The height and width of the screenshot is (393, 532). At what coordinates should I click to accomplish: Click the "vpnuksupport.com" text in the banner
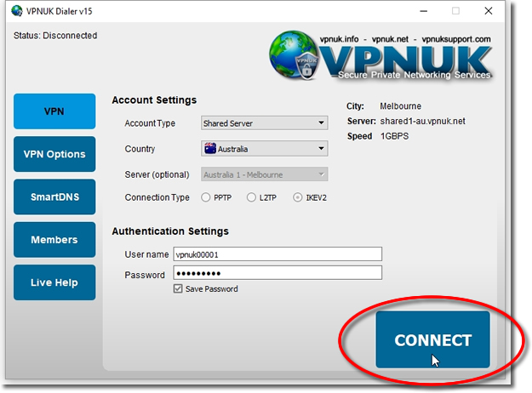(456, 39)
